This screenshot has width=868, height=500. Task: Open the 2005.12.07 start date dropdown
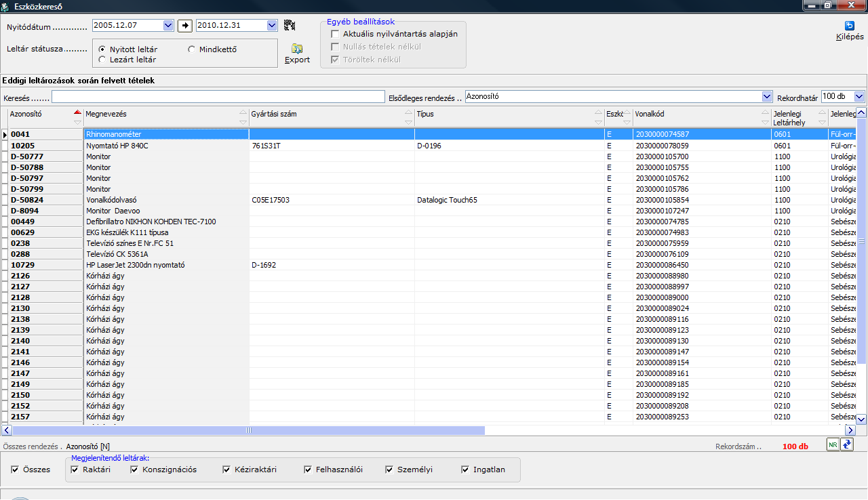(169, 26)
